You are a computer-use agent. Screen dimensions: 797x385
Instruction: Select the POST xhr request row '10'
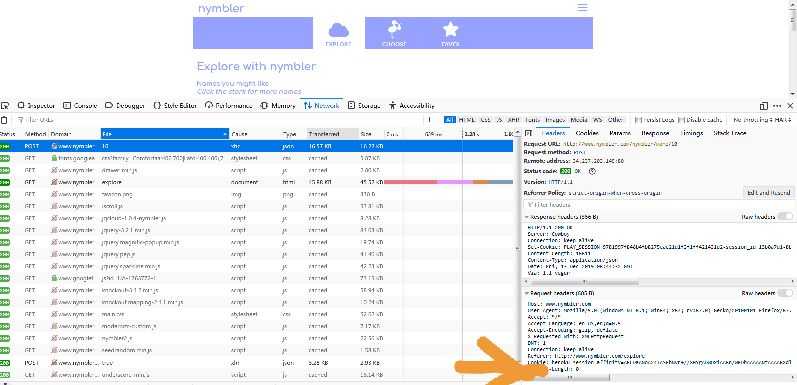tap(257, 146)
